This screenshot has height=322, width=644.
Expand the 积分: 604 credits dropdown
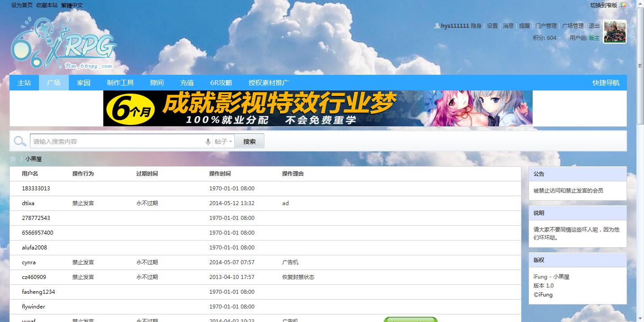click(547, 38)
